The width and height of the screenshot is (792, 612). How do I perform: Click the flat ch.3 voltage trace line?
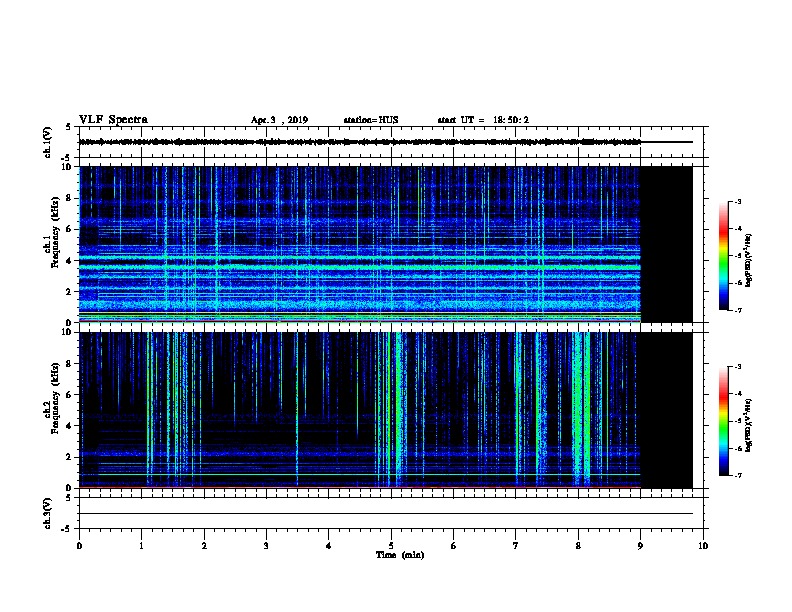click(386, 514)
